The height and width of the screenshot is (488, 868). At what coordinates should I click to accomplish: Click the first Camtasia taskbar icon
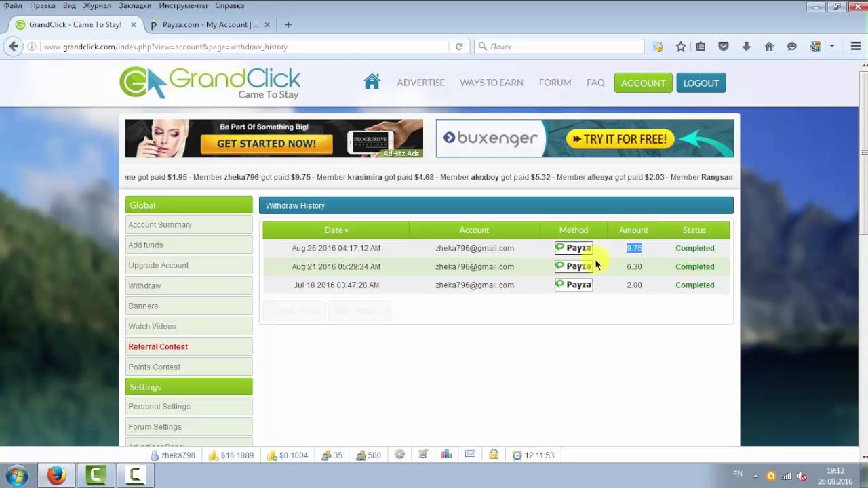[x=96, y=476]
